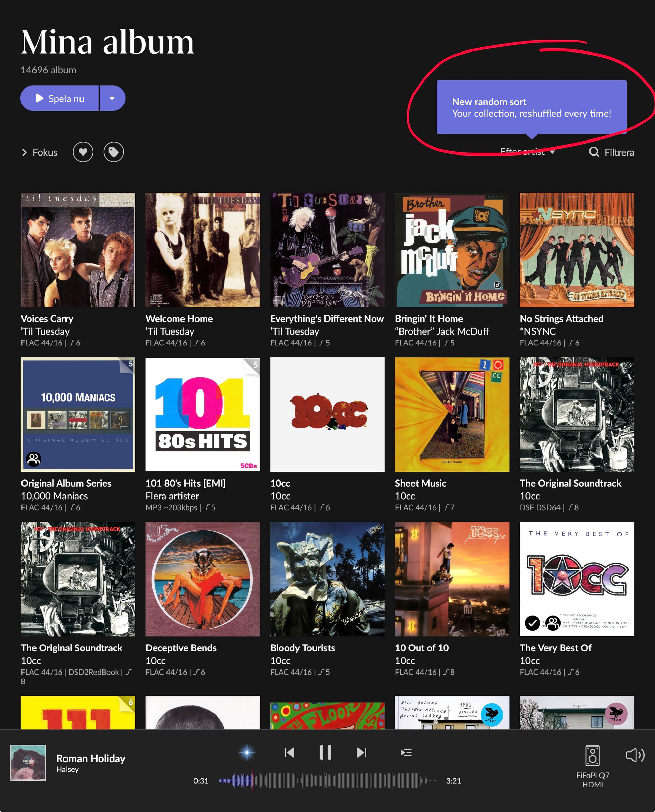Open Welcome Home album cover

(203, 250)
